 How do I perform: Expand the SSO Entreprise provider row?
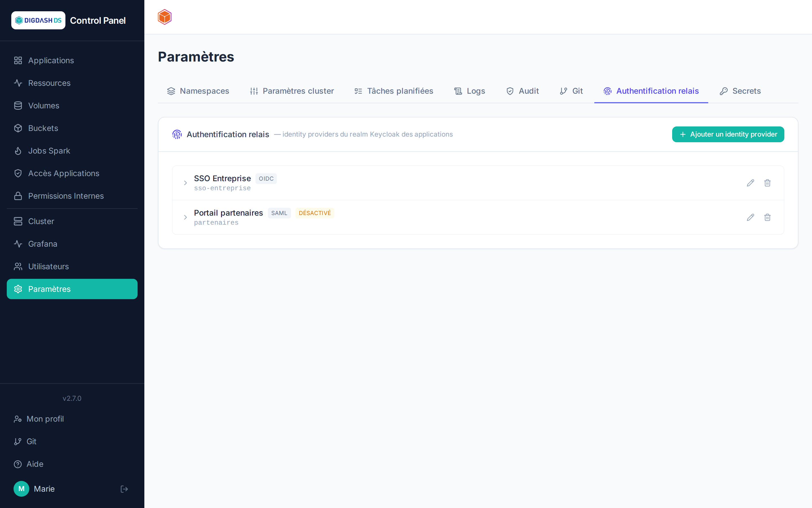click(x=185, y=183)
